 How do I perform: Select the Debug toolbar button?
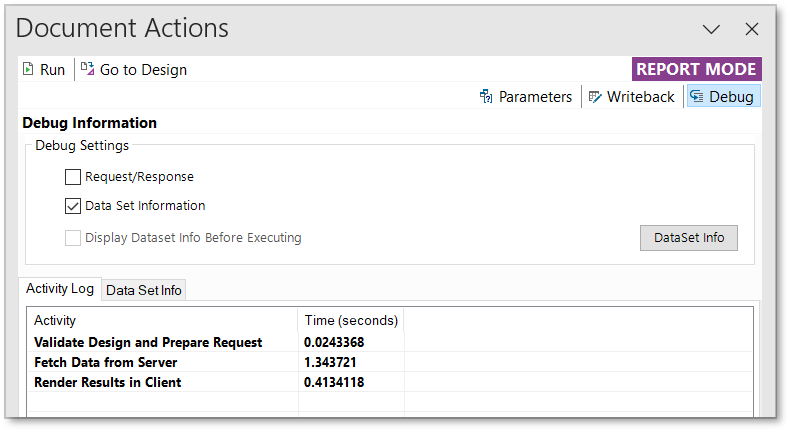[723, 97]
